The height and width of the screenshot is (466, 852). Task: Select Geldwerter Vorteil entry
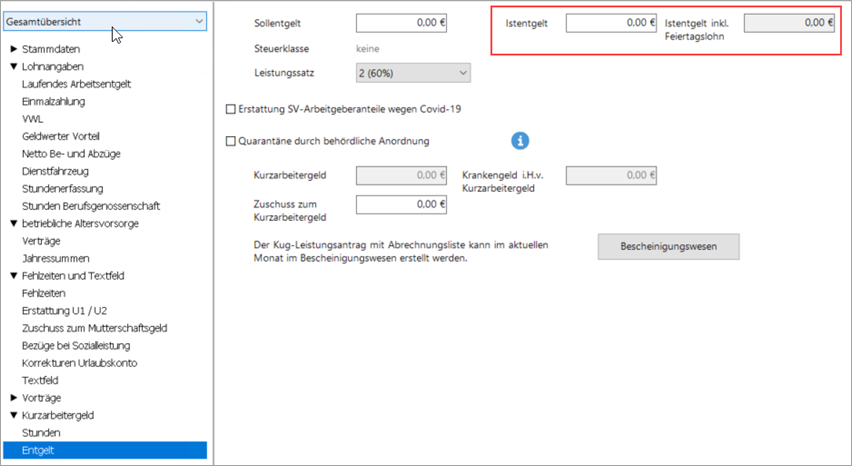61,136
